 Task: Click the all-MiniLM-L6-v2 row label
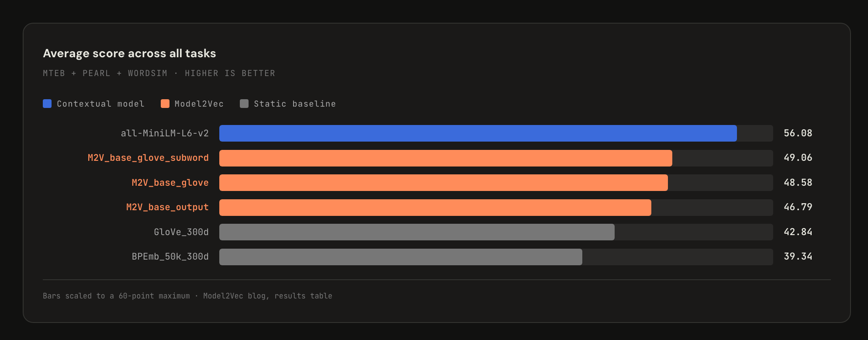point(165,133)
